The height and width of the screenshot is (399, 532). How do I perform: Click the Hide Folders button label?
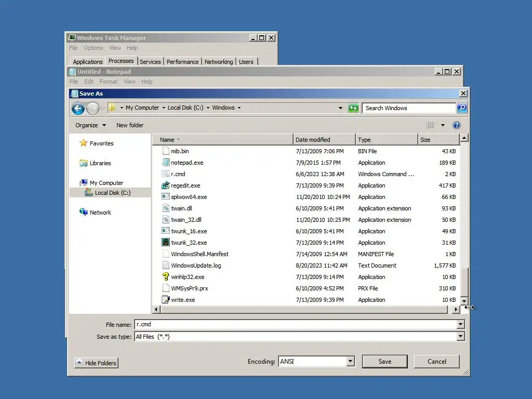point(100,363)
